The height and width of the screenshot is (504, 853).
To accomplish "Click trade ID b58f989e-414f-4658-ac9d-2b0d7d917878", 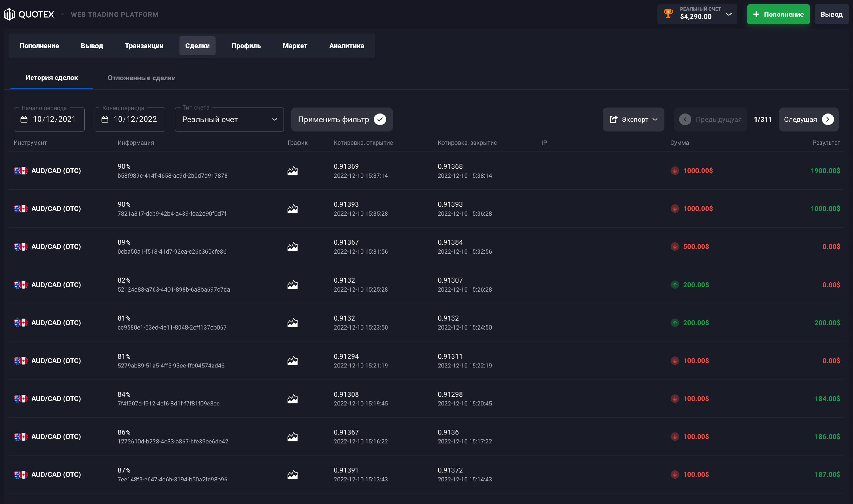I will point(173,176).
